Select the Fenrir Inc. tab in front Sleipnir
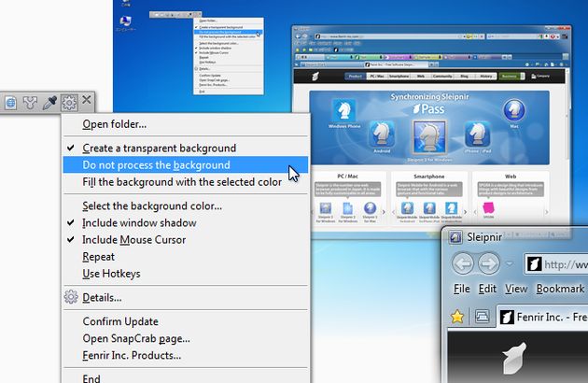 coord(542,317)
